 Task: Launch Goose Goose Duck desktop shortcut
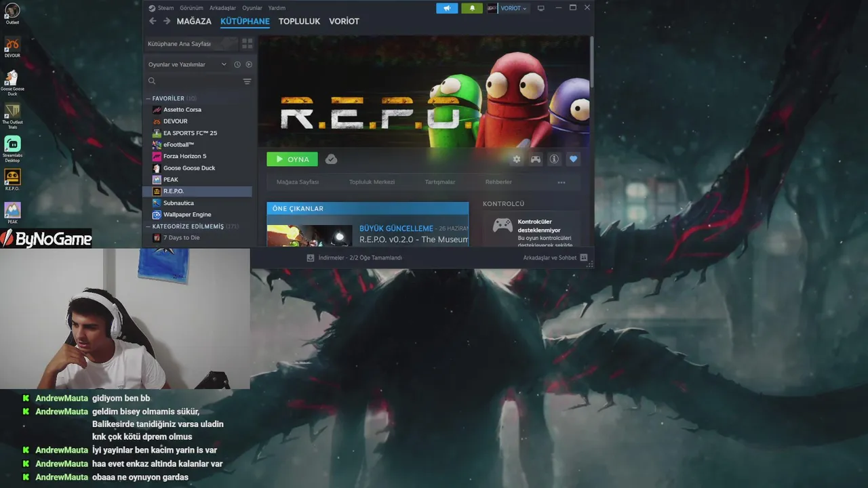tap(12, 83)
